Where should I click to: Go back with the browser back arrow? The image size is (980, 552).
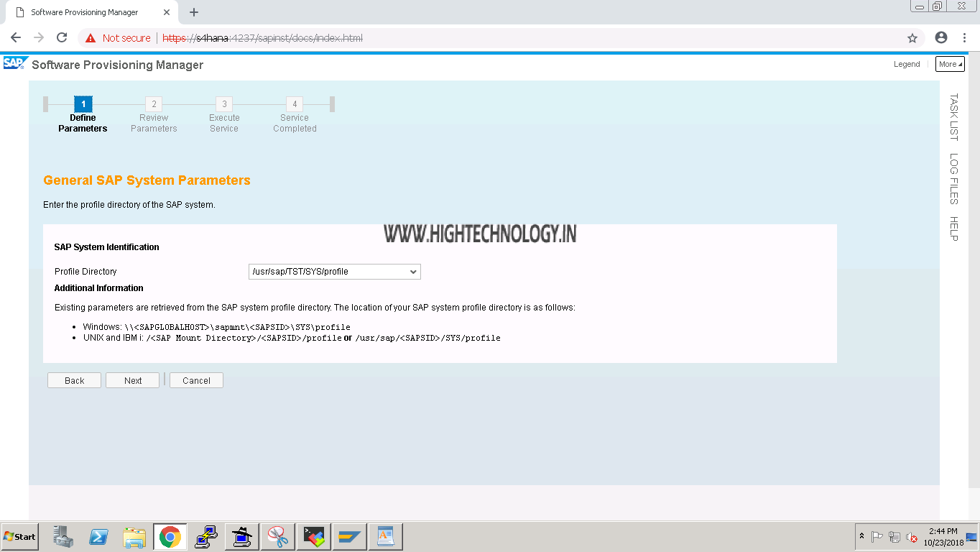coord(16,38)
